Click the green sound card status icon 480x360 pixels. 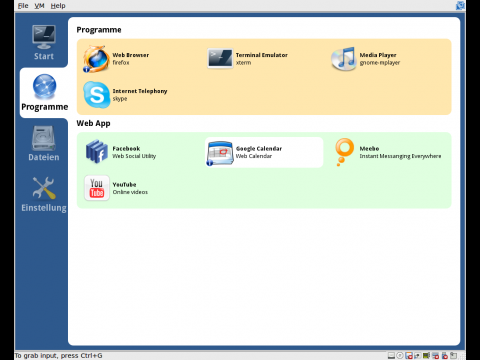pos(426,356)
